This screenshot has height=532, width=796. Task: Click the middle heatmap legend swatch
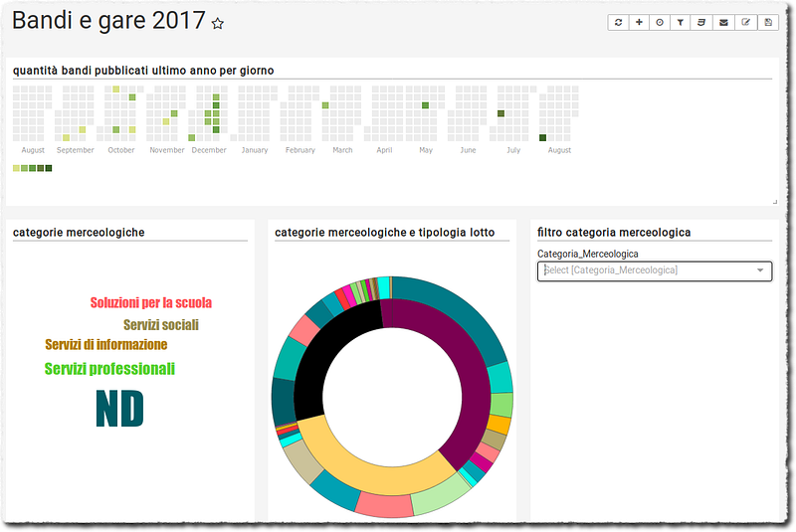click(x=33, y=168)
